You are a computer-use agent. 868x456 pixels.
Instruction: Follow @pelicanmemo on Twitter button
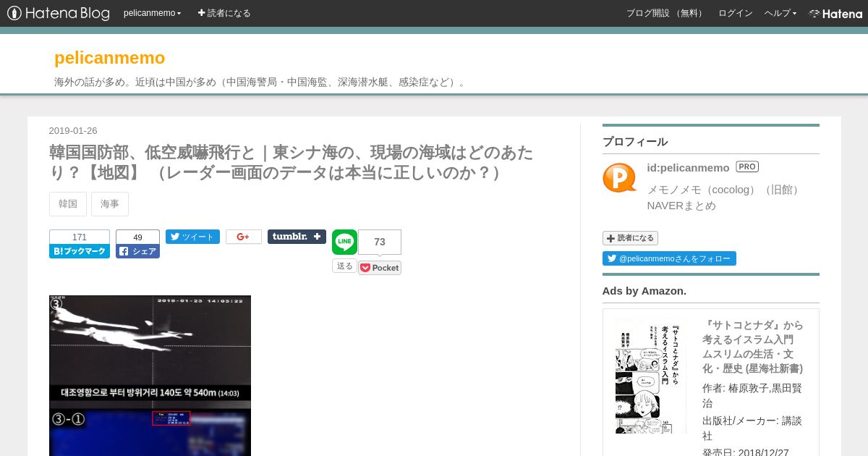[669, 258]
